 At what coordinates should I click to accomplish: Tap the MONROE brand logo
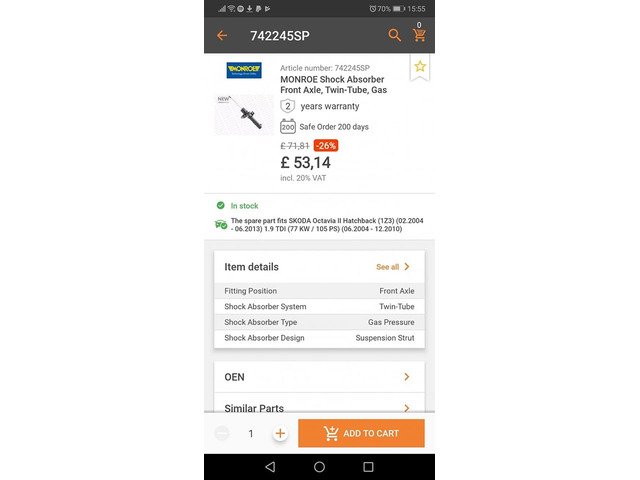pos(243,70)
